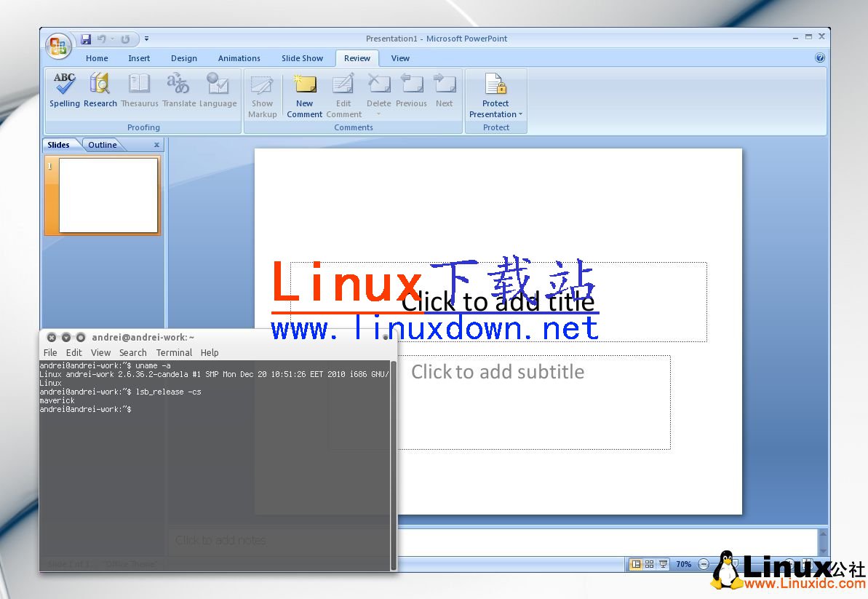Open the Help menu in terminal window
The height and width of the screenshot is (599, 868).
(210, 353)
